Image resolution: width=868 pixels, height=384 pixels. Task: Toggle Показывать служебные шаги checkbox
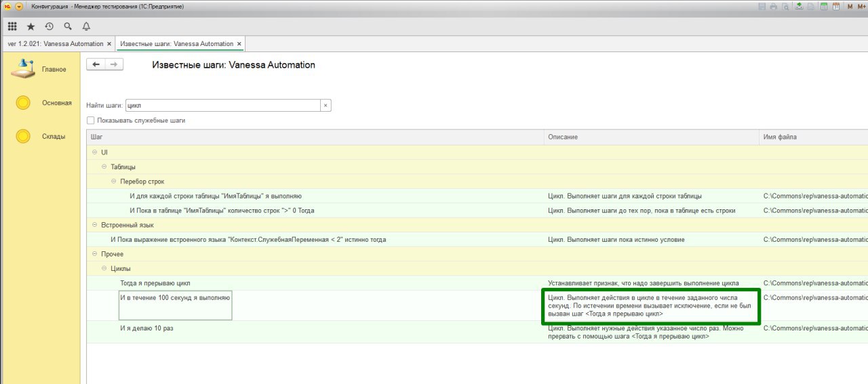91,121
